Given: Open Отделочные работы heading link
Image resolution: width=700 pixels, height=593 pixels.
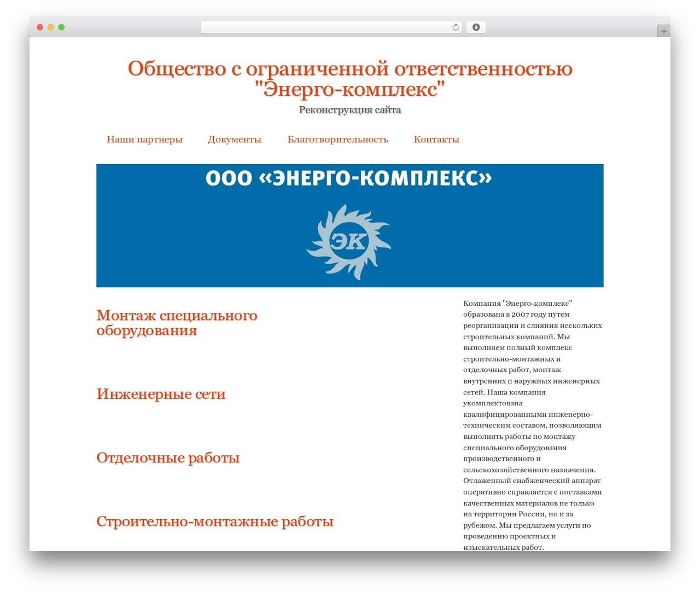Looking at the screenshot, I should pyautogui.click(x=168, y=457).
